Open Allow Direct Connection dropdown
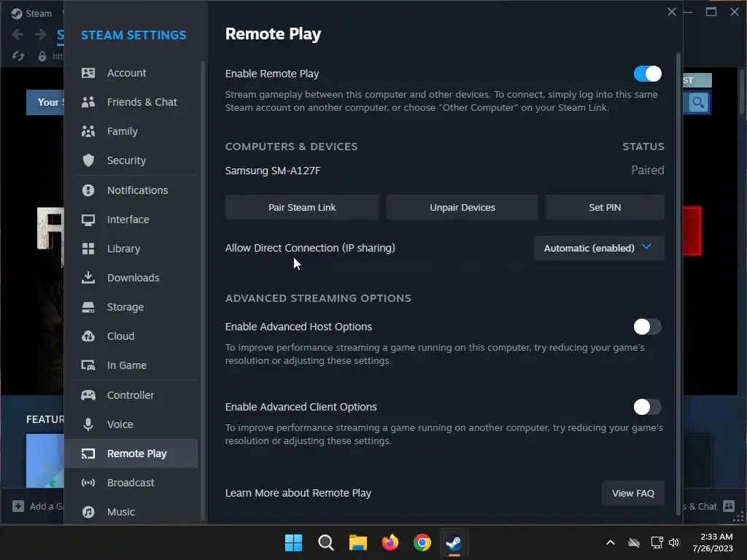Viewport: 747px width, 560px height. (599, 248)
